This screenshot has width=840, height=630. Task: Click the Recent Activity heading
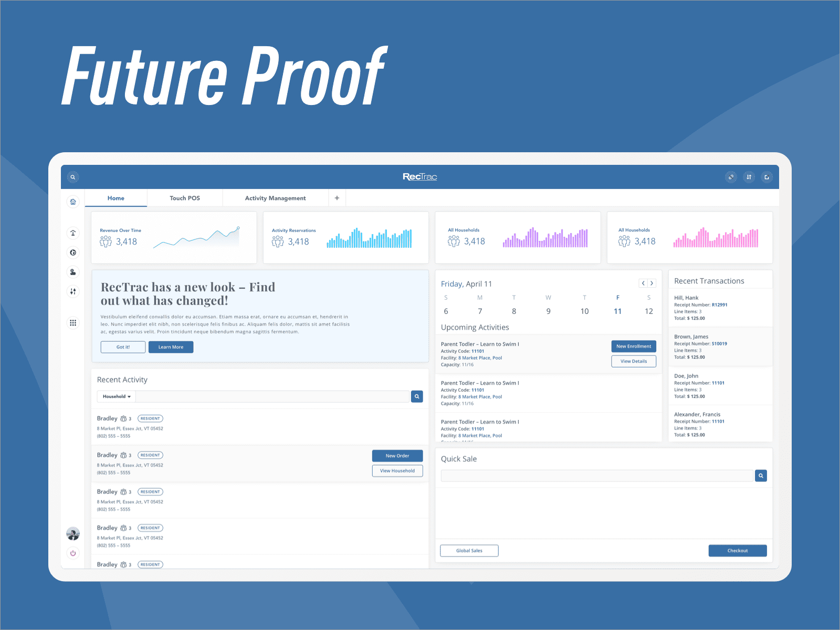pos(122,380)
